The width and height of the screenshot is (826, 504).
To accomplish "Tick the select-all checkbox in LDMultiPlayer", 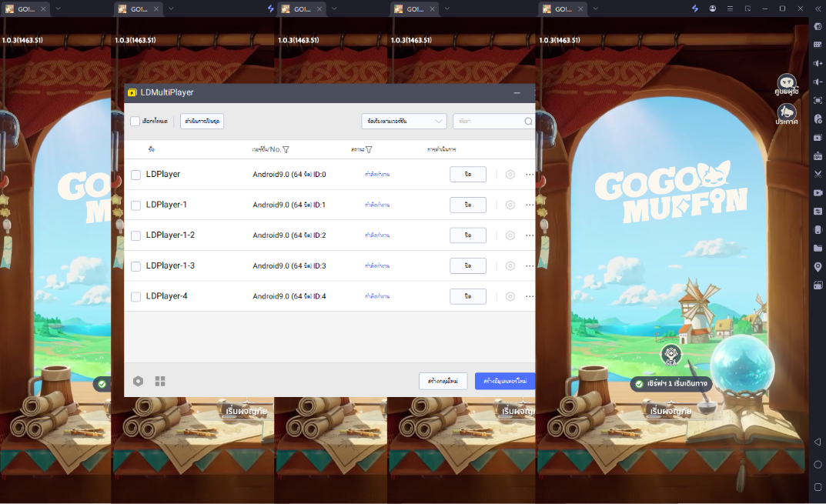I will (x=135, y=121).
